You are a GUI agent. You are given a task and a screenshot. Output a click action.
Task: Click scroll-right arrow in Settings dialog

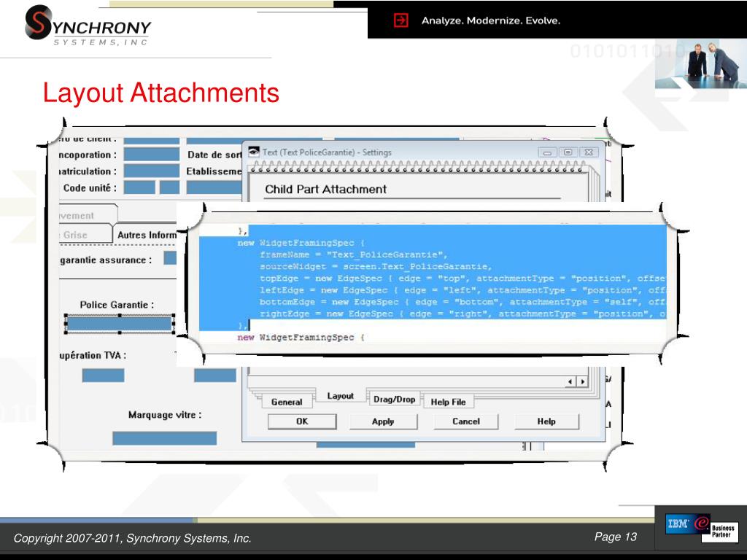582,381
